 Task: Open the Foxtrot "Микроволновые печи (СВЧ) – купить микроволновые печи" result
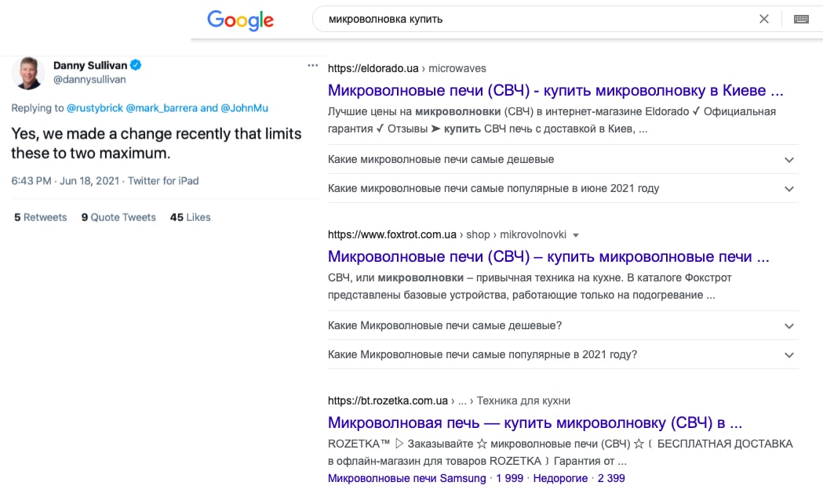pos(548,256)
